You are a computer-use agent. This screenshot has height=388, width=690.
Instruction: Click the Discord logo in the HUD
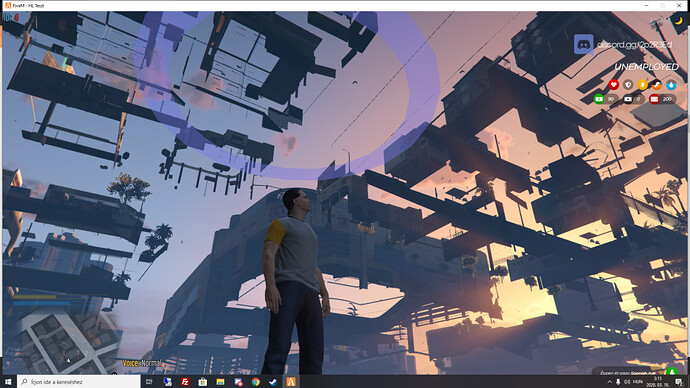point(584,45)
